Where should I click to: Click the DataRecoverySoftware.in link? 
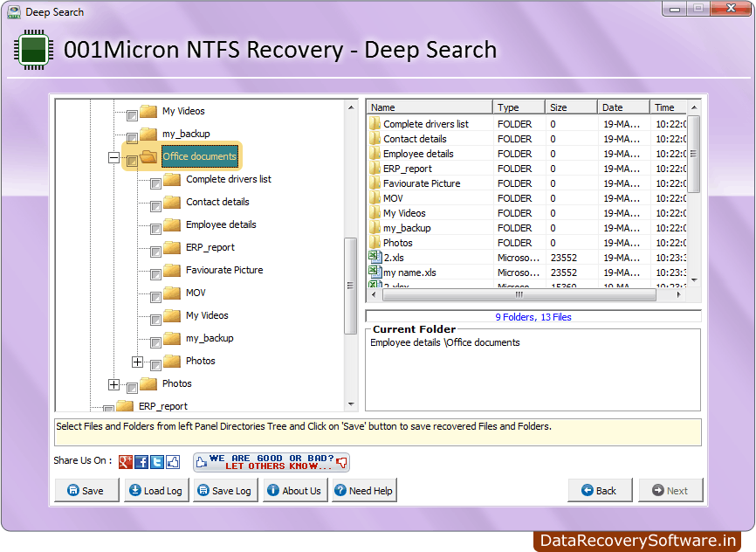tap(637, 541)
